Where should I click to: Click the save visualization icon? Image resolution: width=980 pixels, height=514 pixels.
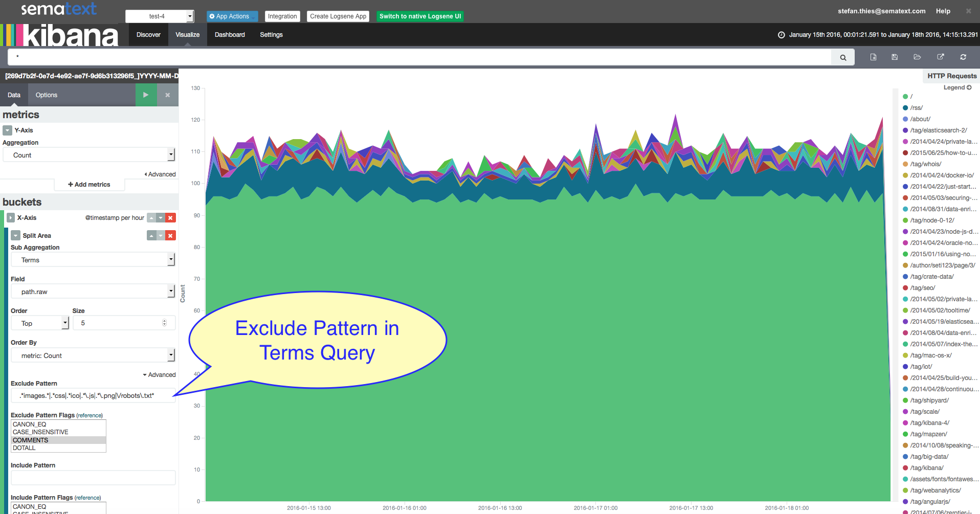pyautogui.click(x=895, y=57)
